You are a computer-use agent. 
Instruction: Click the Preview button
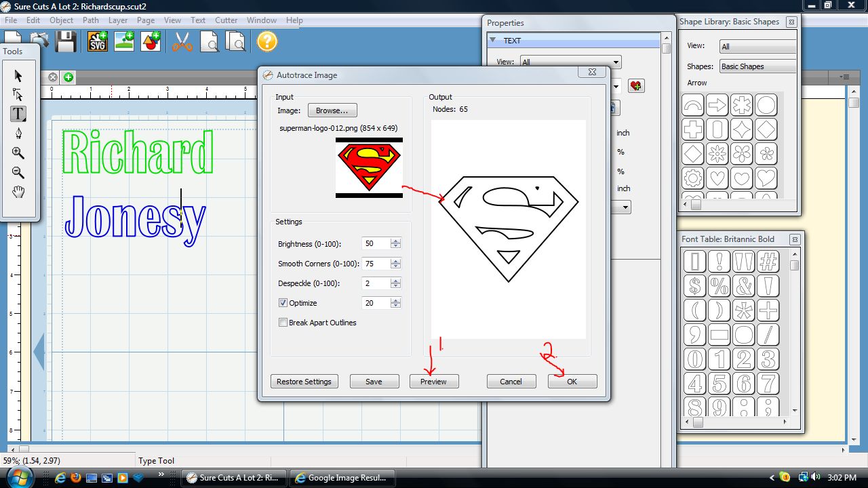433,382
